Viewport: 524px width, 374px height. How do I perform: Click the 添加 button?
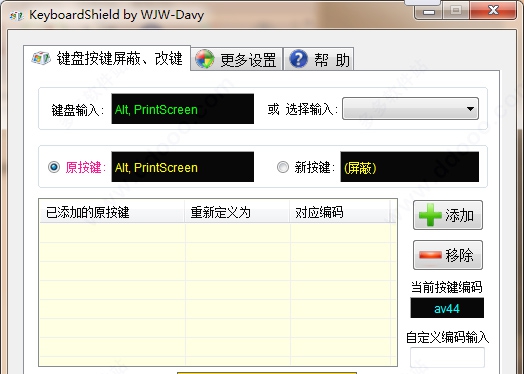[448, 215]
